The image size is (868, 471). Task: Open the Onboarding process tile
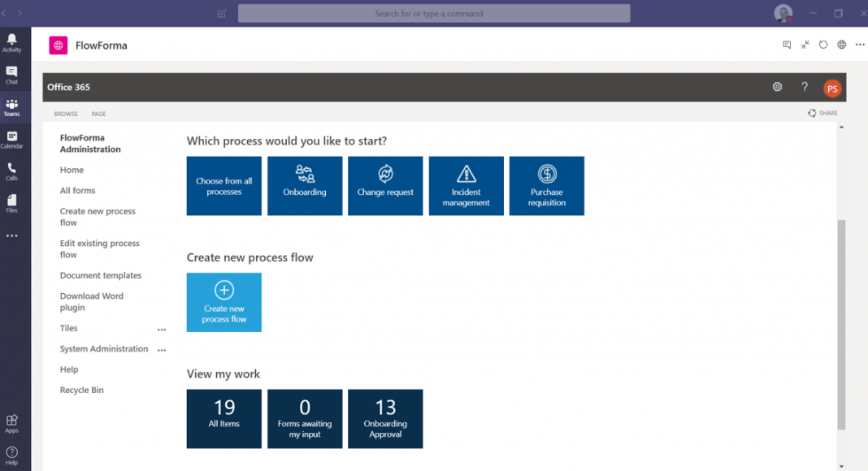tap(305, 186)
